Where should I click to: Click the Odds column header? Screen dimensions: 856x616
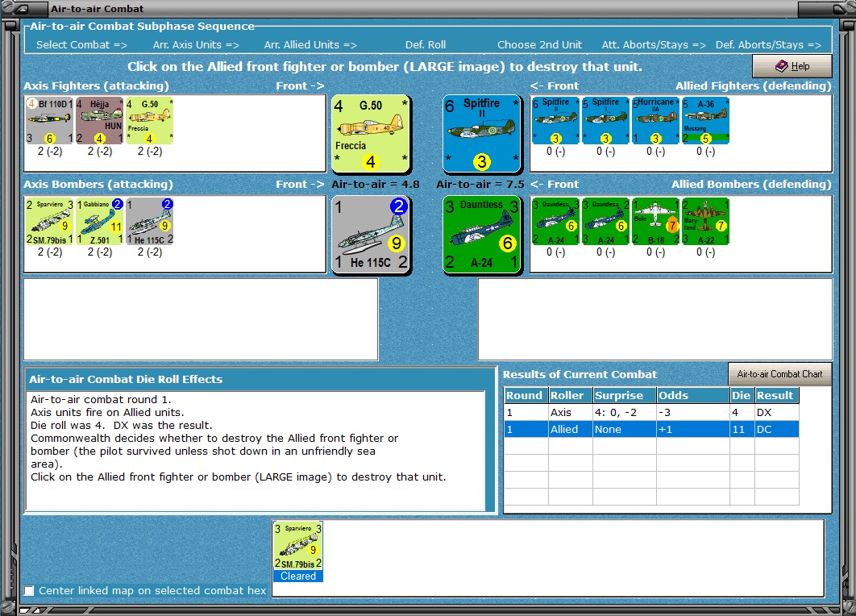(693, 395)
